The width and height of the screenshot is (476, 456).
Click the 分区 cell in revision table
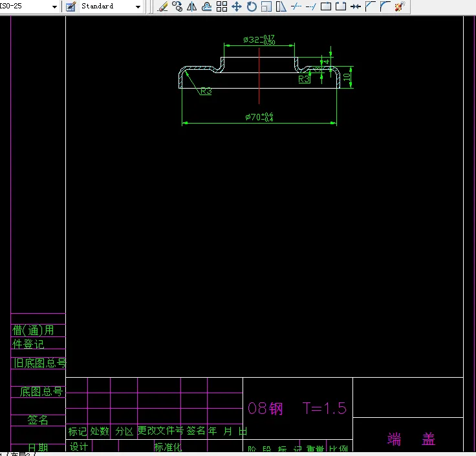[124, 431]
